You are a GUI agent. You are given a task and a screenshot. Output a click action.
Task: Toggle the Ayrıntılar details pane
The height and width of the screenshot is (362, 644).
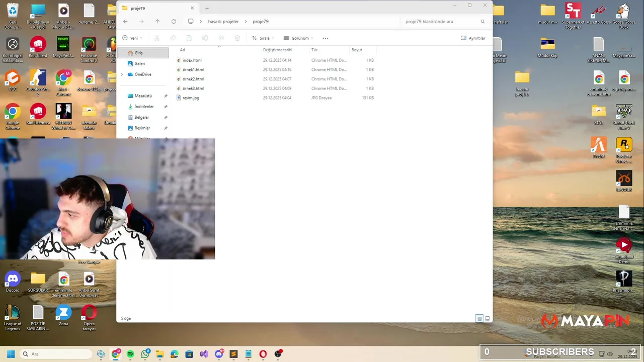pos(473,38)
